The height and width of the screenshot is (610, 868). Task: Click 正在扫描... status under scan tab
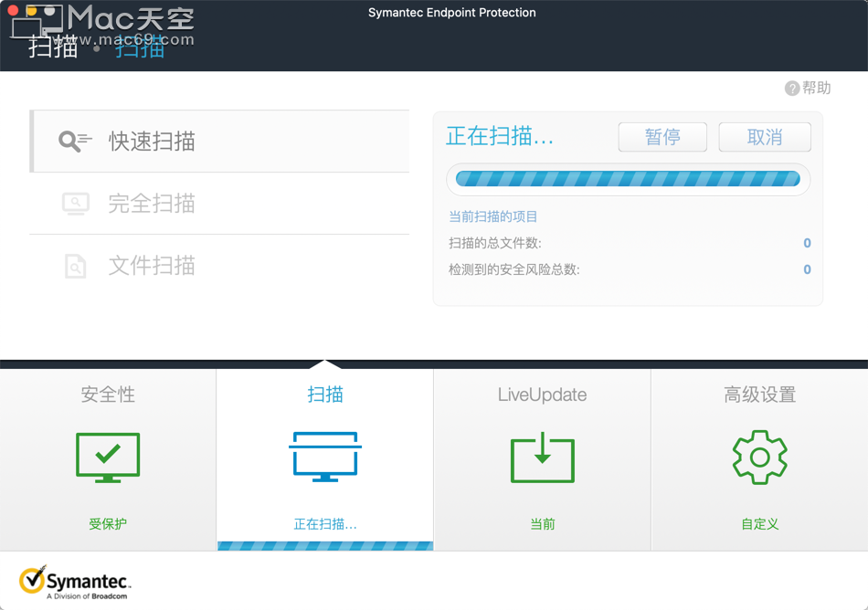(325, 524)
